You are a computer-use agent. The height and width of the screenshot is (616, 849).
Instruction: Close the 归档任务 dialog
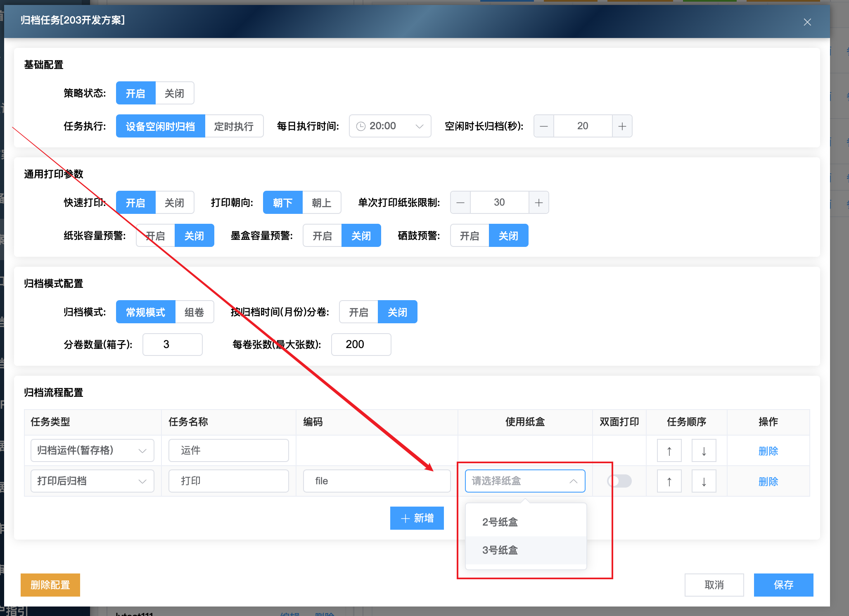807,22
